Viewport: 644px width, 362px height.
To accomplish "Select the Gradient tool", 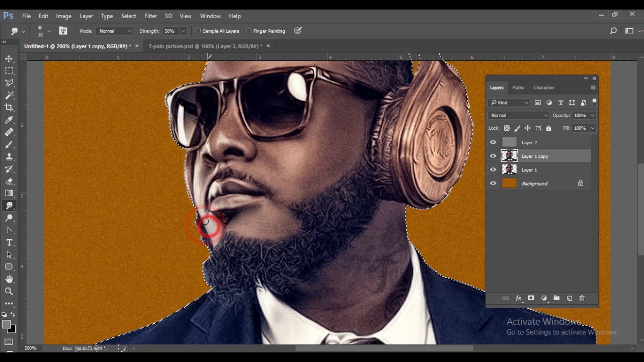I will [9, 194].
